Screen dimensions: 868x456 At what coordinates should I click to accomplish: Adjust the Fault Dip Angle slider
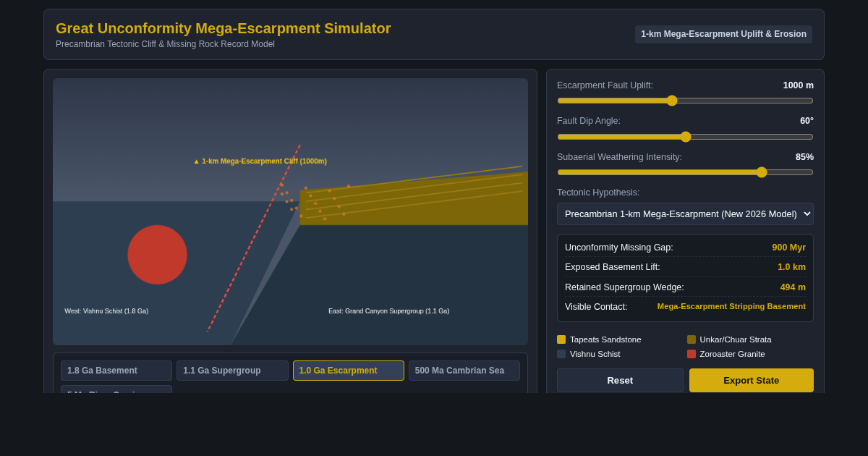click(x=685, y=137)
